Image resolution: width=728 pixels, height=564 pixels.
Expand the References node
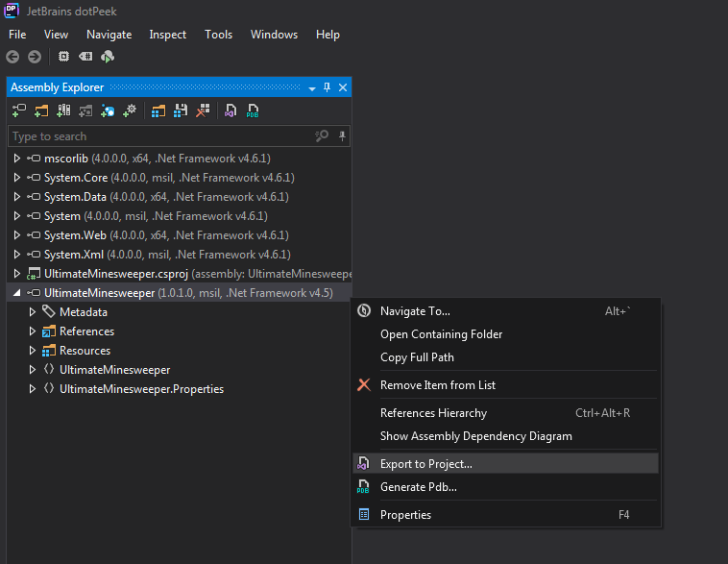pyautogui.click(x=32, y=331)
